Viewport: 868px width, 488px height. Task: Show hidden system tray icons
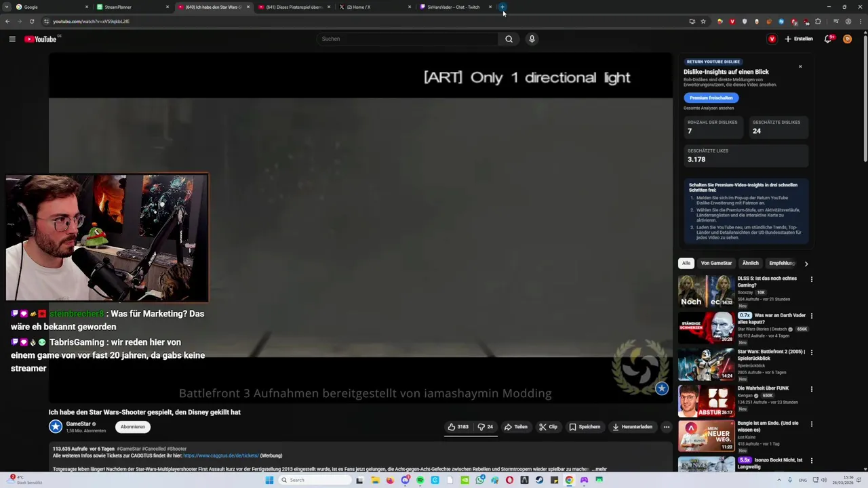pos(778,480)
